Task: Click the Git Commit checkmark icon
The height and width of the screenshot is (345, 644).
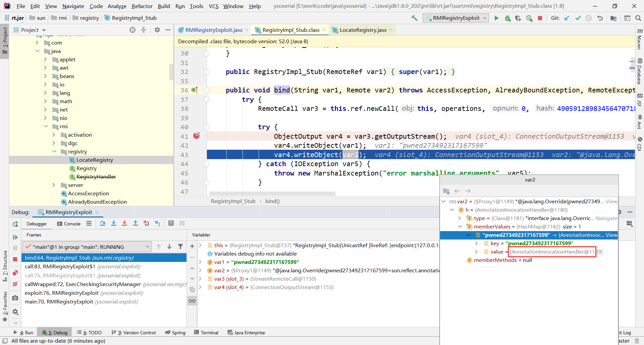Action: coord(578,18)
